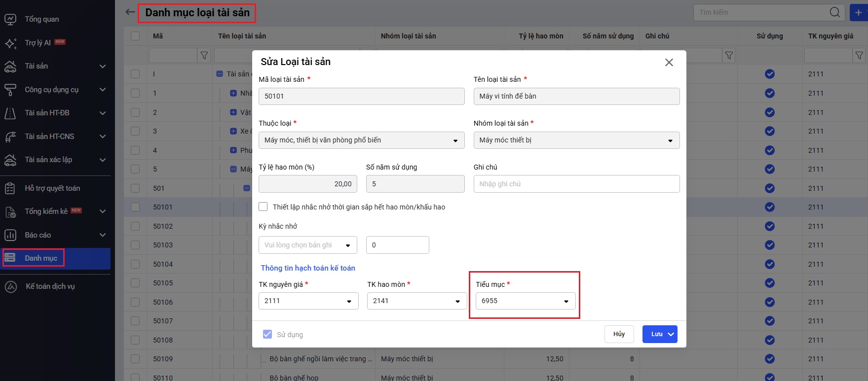Viewport: 868px width, 381px height.
Task: Click the Kế toán dịch vụ icon
Action: coord(10,286)
